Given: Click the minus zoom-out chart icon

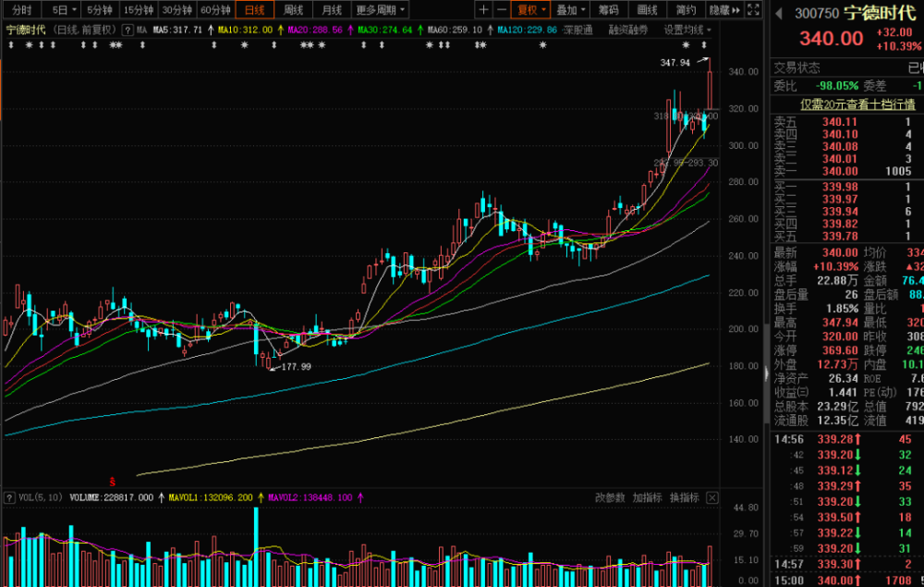Looking at the screenshot, I should pos(501,10).
